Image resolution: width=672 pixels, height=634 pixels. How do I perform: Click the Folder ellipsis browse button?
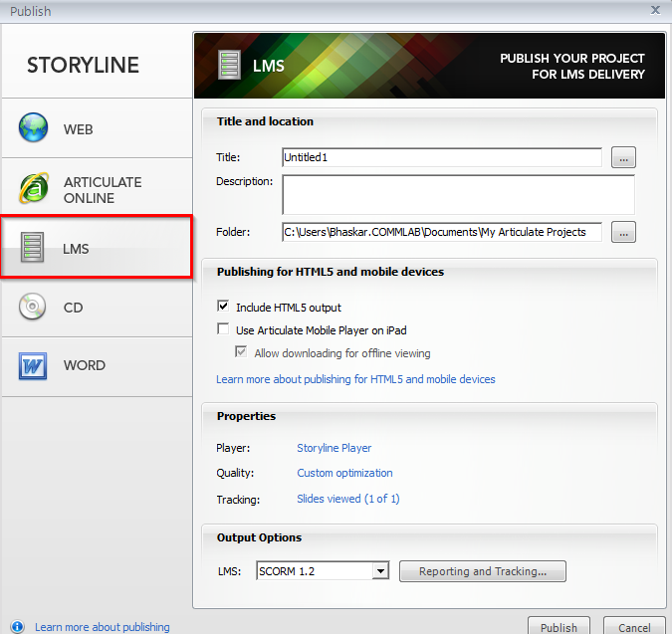pyautogui.click(x=623, y=232)
